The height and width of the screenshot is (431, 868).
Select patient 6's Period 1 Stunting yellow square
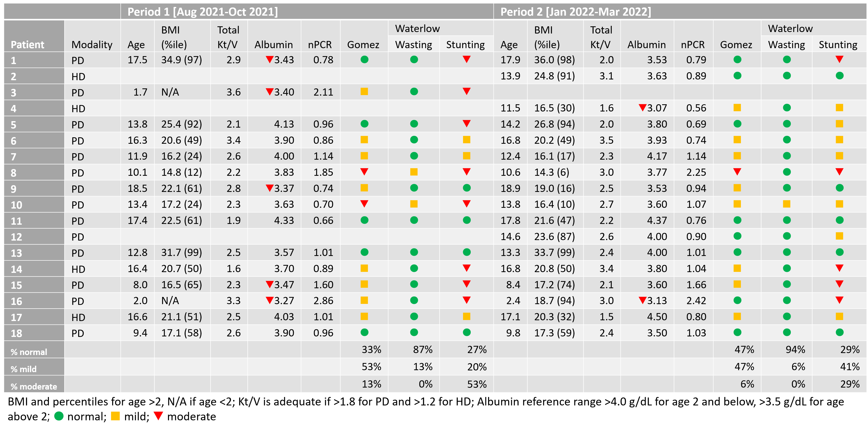click(466, 140)
